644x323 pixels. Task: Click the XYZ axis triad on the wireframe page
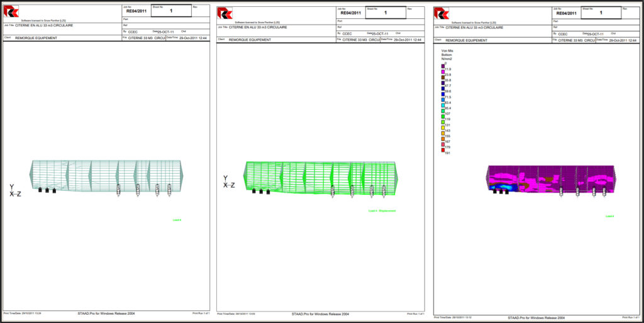coord(15,191)
